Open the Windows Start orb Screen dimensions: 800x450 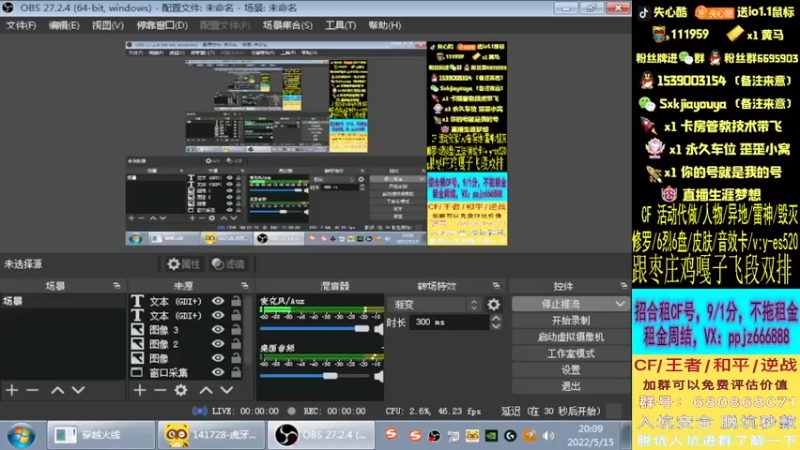click(x=21, y=435)
